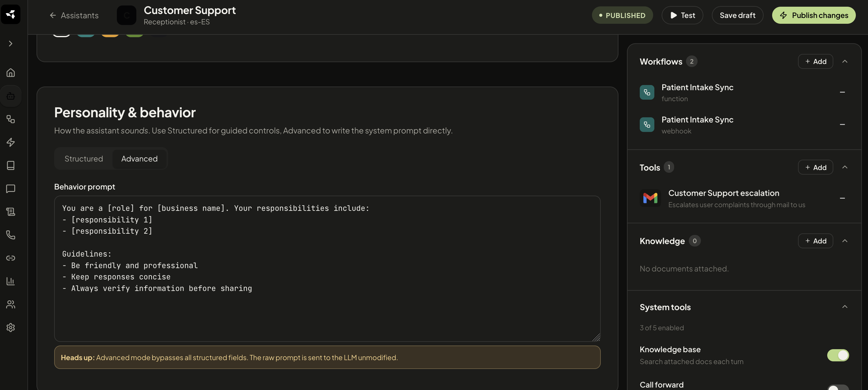Click the Tools count badge "1"
Image resolution: width=868 pixels, height=390 pixels.
point(669,167)
